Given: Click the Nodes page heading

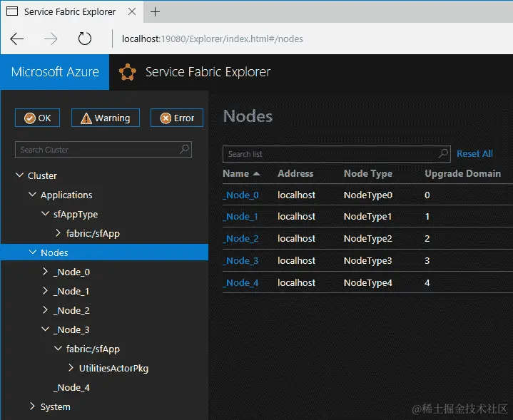Looking at the screenshot, I should [x=248, y=116].
